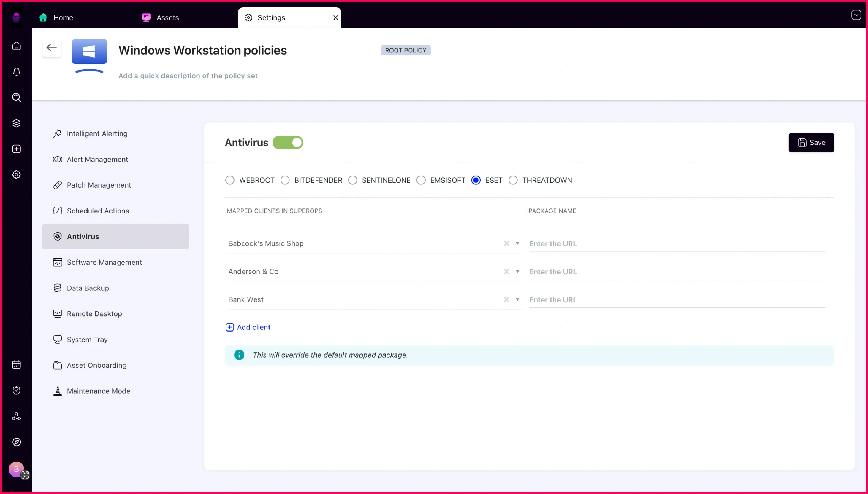
Task: Expand the Anderson & Co client dropdown
Action: [x=517, y=271]
